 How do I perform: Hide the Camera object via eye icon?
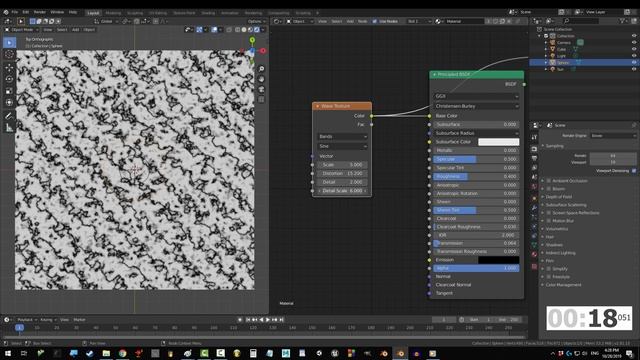point(634,42)
